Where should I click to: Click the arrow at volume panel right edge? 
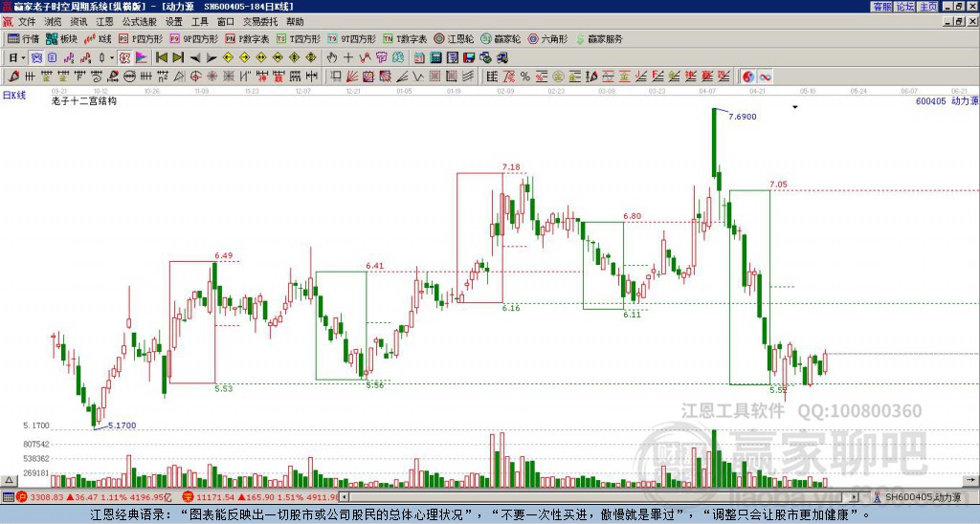point(970,480)
